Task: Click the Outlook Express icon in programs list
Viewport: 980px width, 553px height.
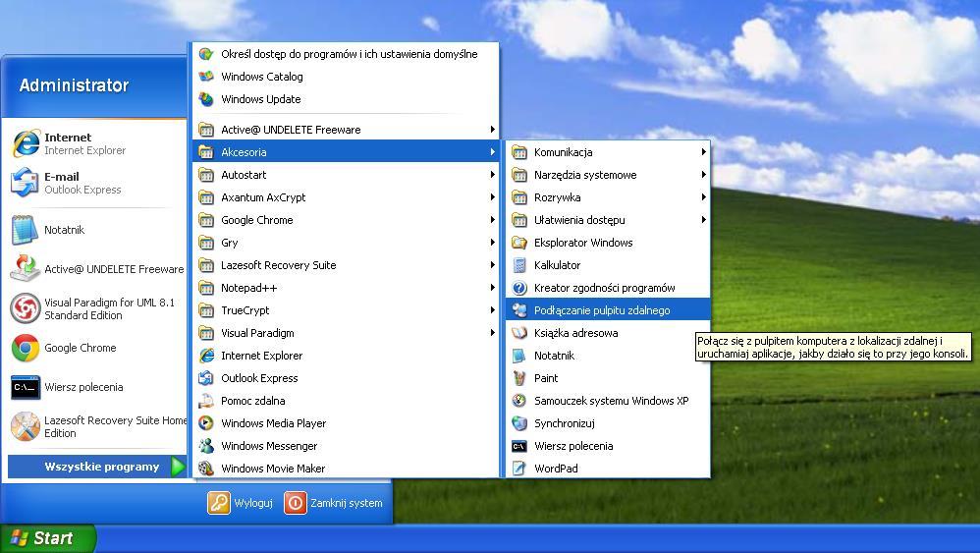Action: [x=206, y=378]
